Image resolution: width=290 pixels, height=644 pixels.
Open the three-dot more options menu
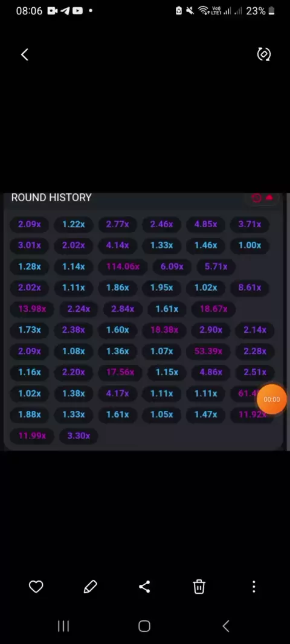pos(254,587)
